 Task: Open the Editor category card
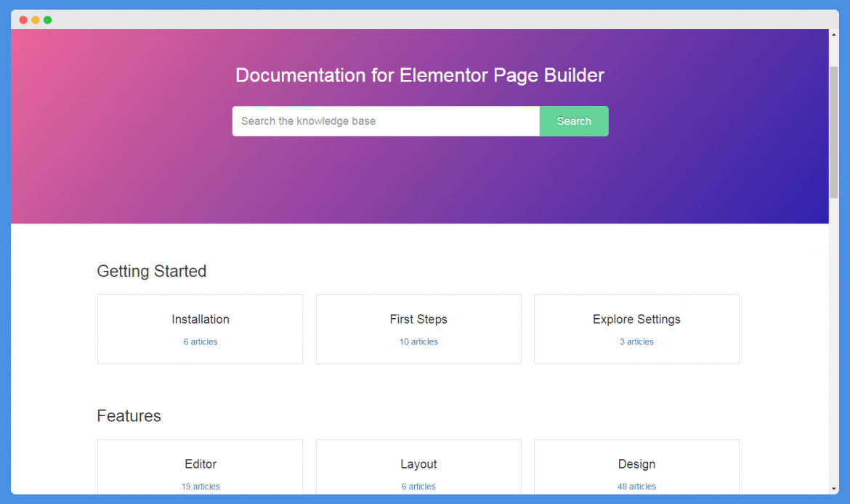200,467
